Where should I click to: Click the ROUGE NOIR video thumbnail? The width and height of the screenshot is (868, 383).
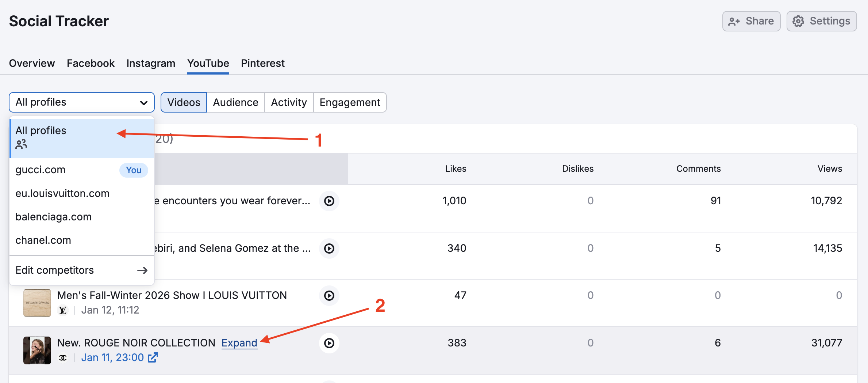(37, 350)
